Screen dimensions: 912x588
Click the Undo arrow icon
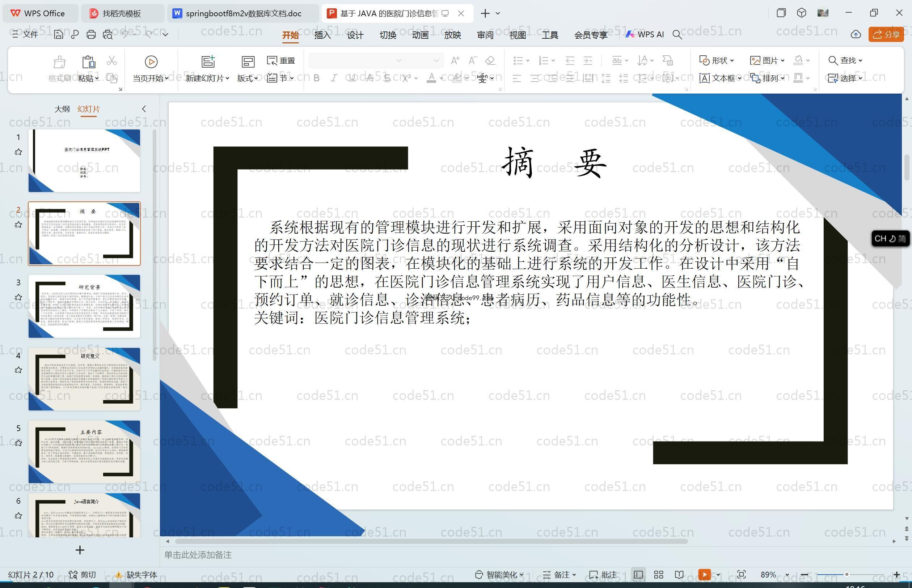[x=125, y=34]
